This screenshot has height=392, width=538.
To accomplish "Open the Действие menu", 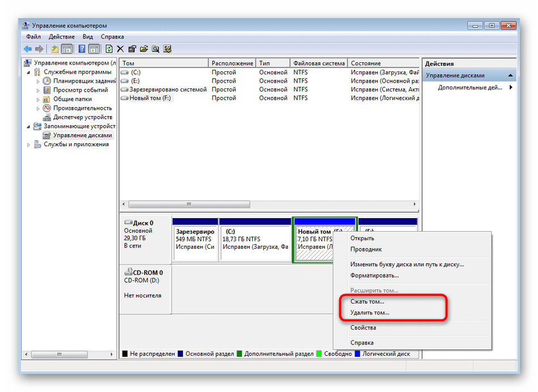I will pyautogui.click(x=62, y=37).
